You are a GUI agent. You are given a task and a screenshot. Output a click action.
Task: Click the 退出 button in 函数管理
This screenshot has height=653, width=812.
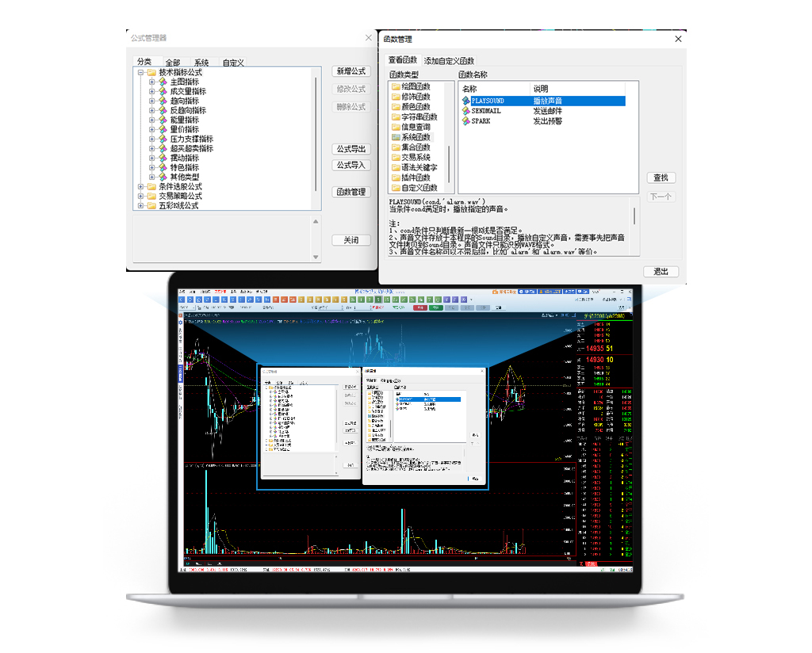click(x=661, y=272)
